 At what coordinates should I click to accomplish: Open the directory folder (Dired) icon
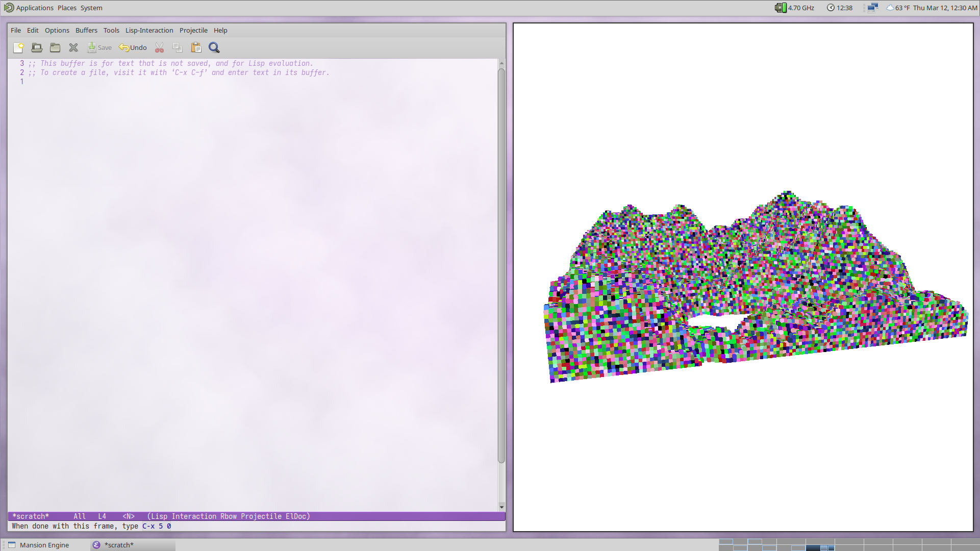pyautogui.click(x=55, y=47)
